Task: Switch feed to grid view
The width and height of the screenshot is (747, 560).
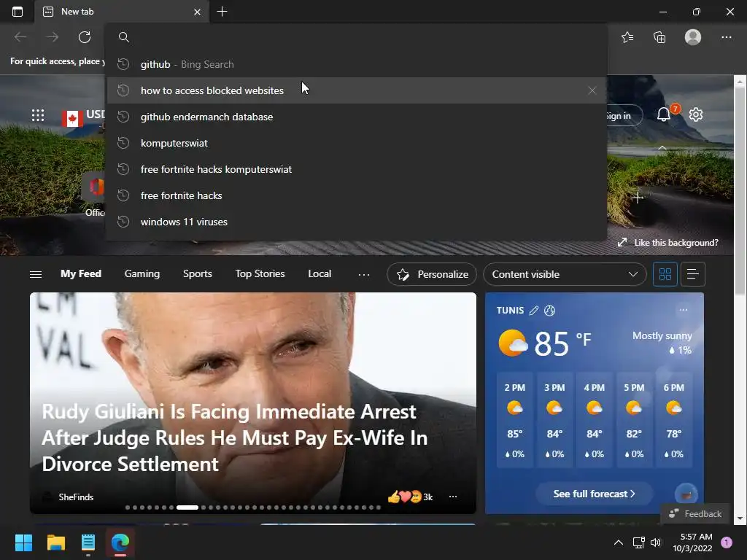Action: [665, 274]
